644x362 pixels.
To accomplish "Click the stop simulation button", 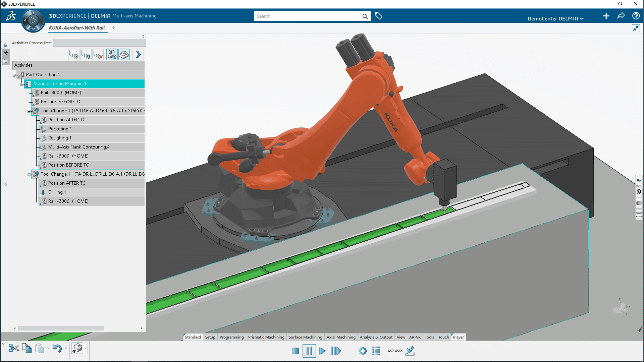I will (x=296, y=351).
